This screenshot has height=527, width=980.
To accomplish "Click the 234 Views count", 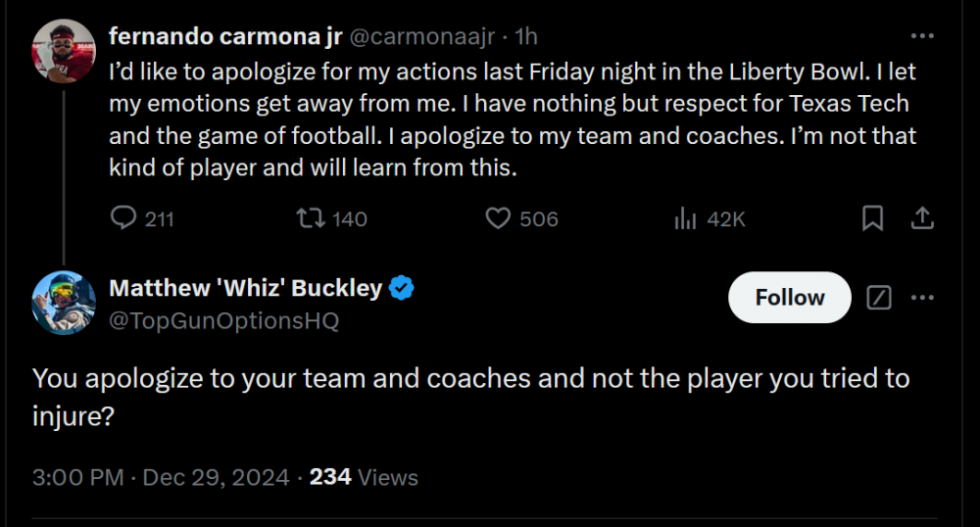I will click(364, 478).
